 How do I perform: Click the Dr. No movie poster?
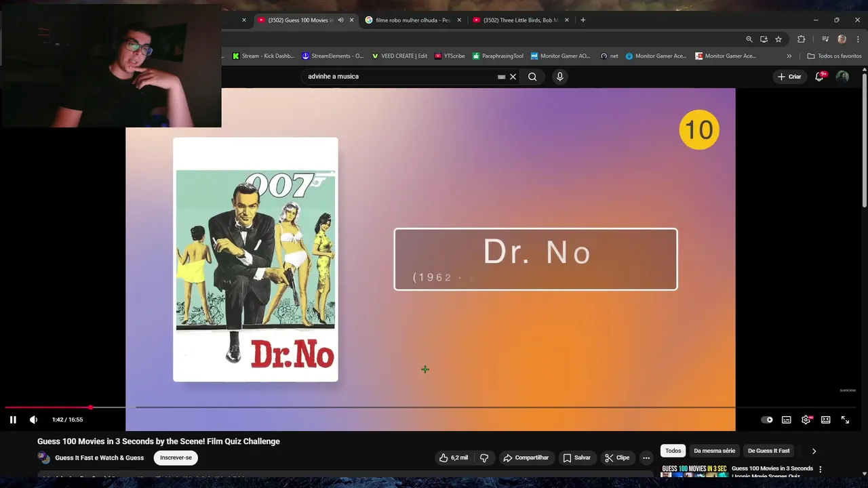click(x=256, y=260)
